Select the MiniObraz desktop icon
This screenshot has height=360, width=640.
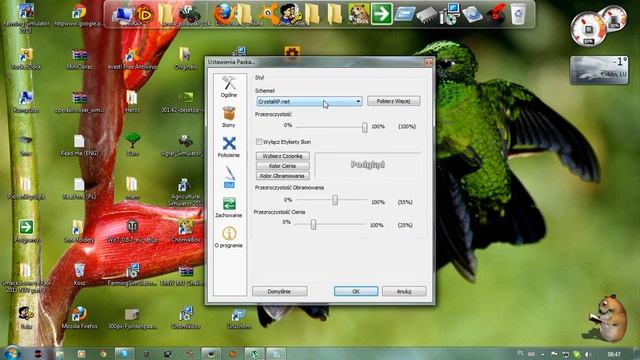(x=79, y=59)
